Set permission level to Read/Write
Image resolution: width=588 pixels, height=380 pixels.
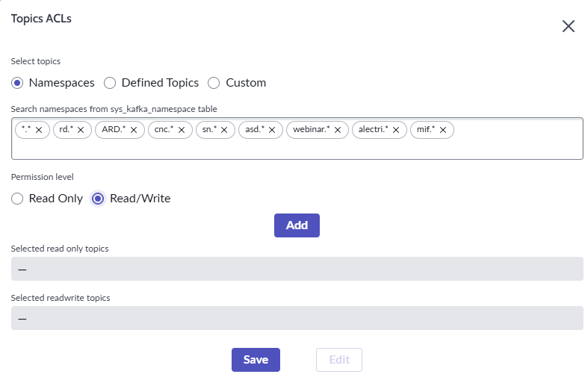tap(98, 199)
